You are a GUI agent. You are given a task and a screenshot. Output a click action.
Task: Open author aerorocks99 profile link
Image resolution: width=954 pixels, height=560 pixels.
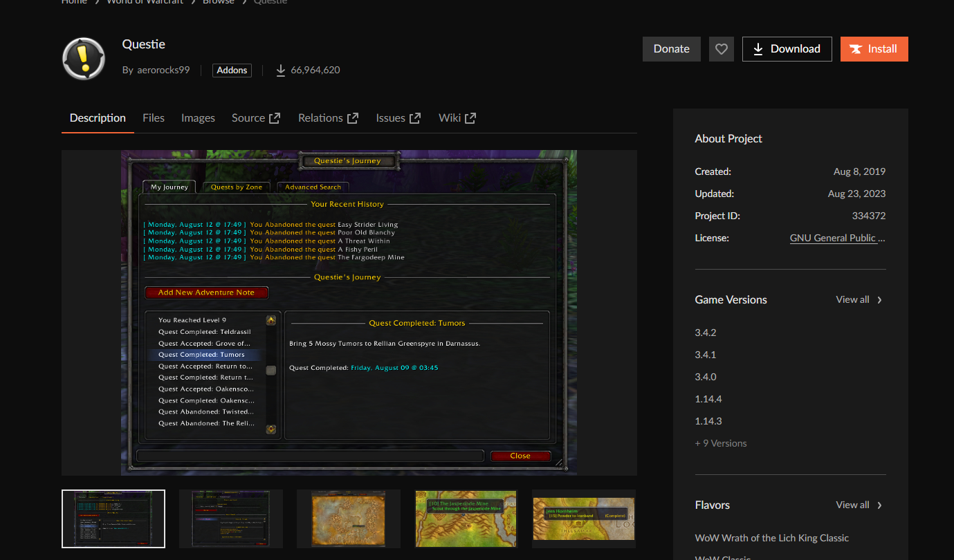coord(163,70)
